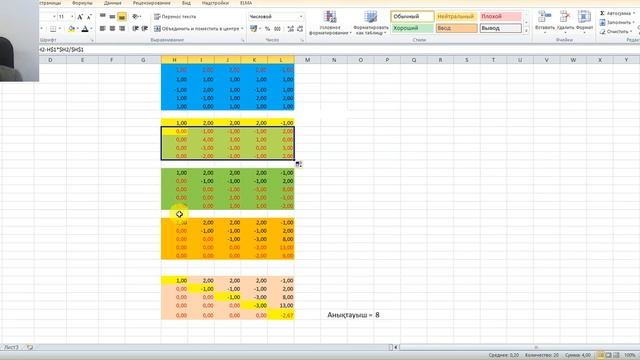Align cell text to the middle
The height and width of the screenshot is (360, 640).
point(112,16)
